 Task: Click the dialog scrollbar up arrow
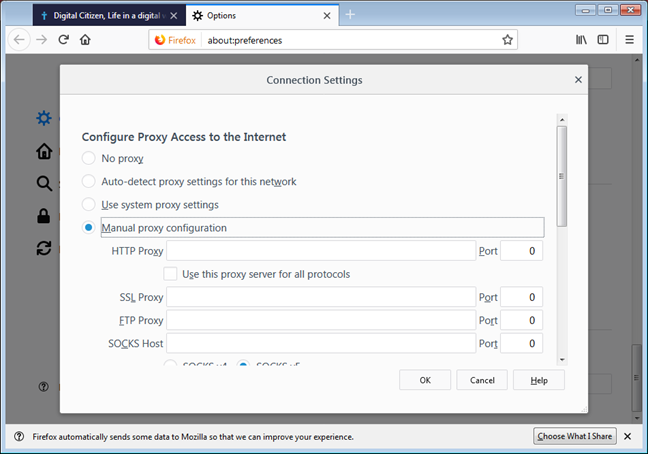tap(562, 120)
